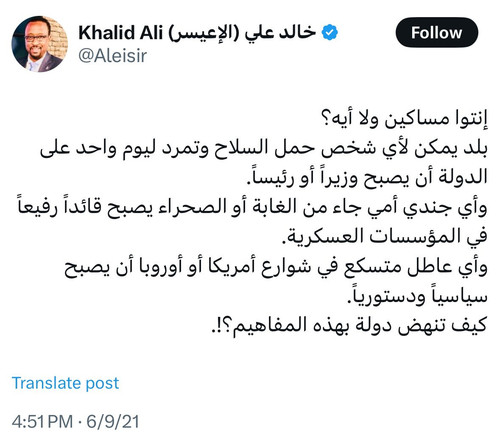Click the line starting وأي جندي أمي
The width and height of the screenshot is (500, 438).
[253, 207]
